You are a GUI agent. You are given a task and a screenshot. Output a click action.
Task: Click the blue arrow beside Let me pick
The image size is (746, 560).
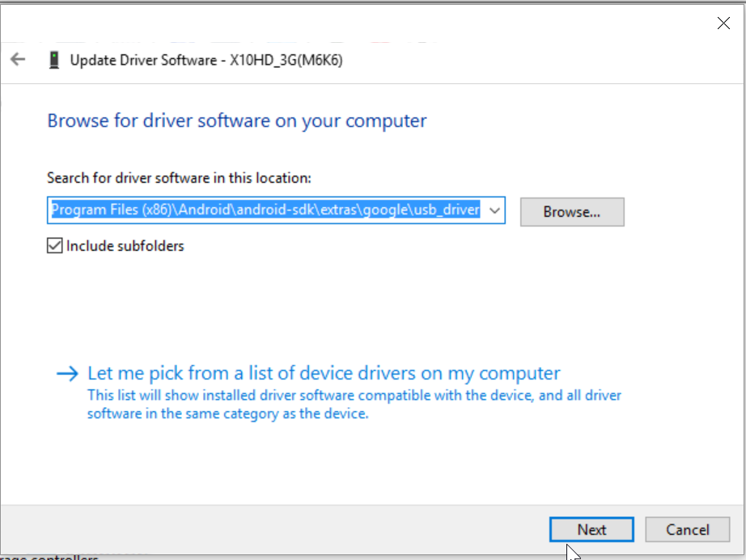[67, 374]
